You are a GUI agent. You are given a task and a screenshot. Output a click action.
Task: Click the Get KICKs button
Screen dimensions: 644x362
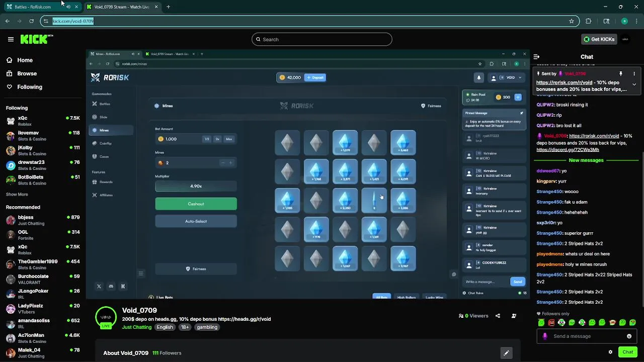[x=599, y=39]
